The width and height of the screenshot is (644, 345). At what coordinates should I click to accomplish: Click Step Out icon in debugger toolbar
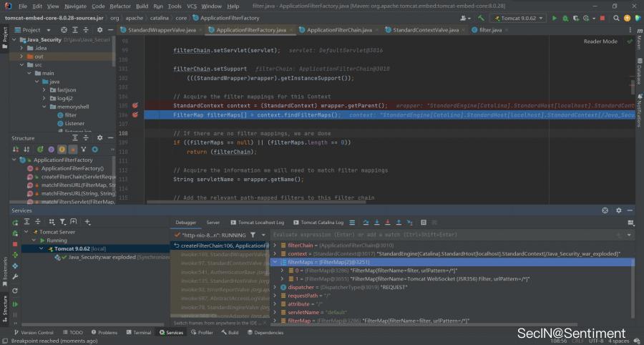point(399,223)
